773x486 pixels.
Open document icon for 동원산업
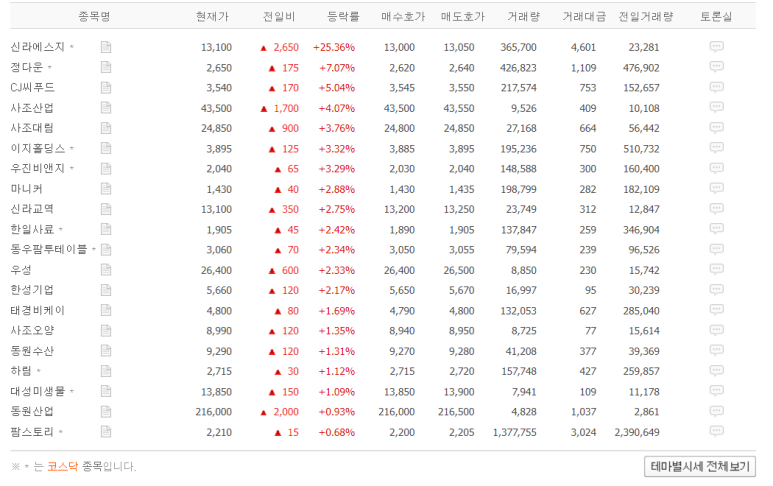pyautogui.click(x=106, y=412)
